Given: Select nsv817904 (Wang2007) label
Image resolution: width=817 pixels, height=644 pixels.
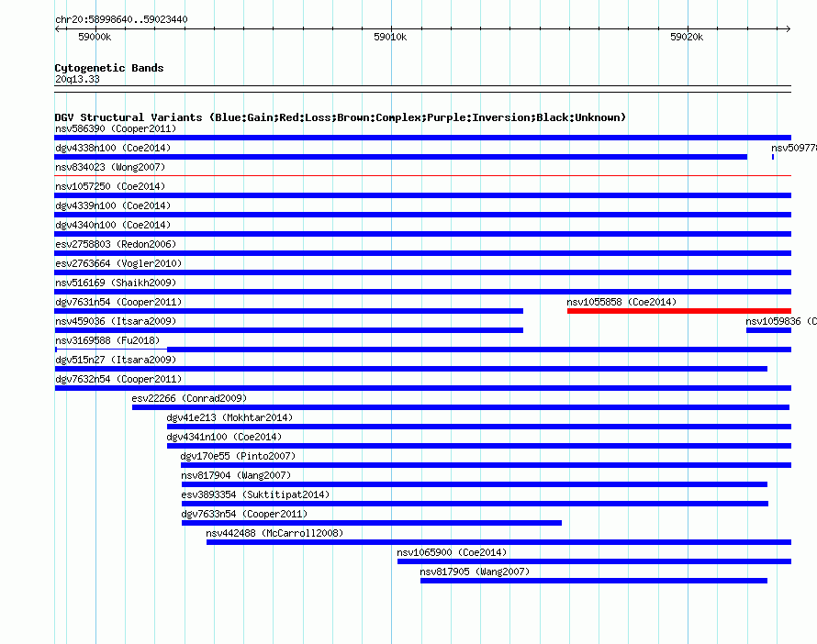Looking at the screenshot, I should (236, 475).
